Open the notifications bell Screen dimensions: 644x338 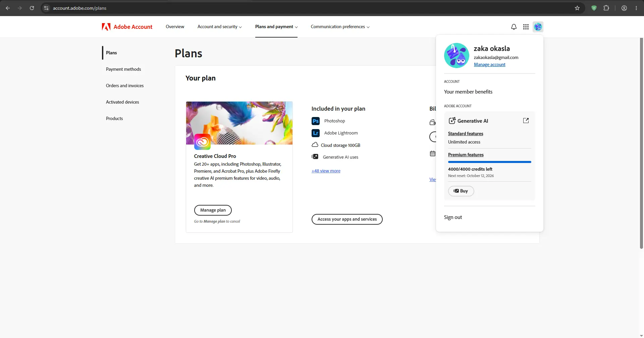pos(514,27)
